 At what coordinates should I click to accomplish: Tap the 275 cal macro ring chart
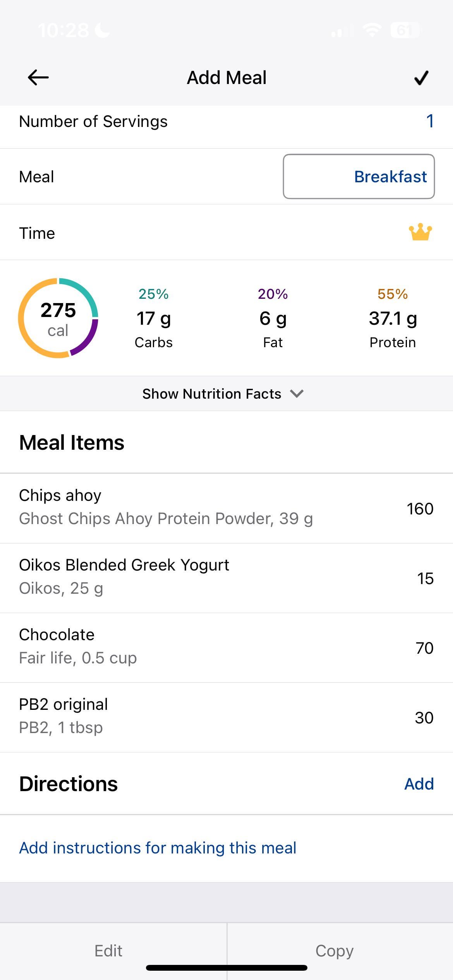58,318
